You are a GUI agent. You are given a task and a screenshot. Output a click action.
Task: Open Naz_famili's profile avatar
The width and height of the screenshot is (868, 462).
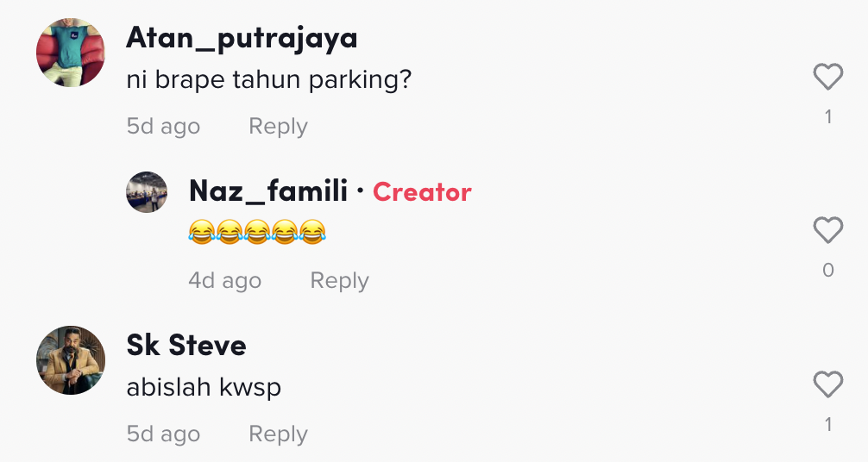point(147,191)
